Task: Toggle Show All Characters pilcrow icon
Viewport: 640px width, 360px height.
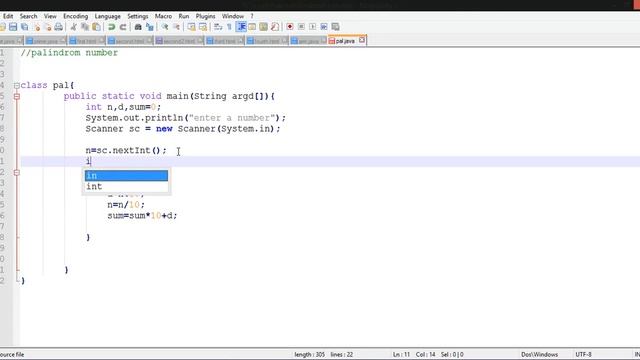Action: [229, 27]
